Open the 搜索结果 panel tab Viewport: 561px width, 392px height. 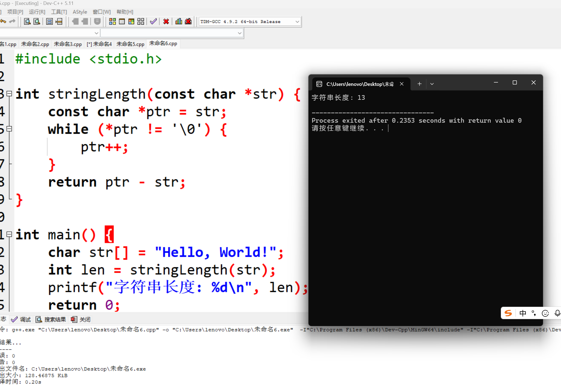[x=51, y=319]
